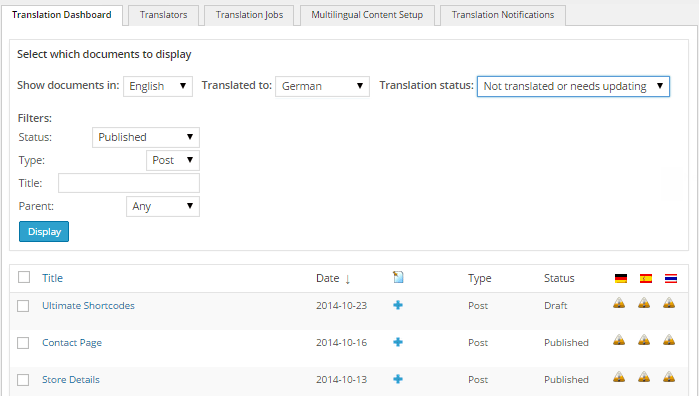Click the Status column header in table

[559, 278]
